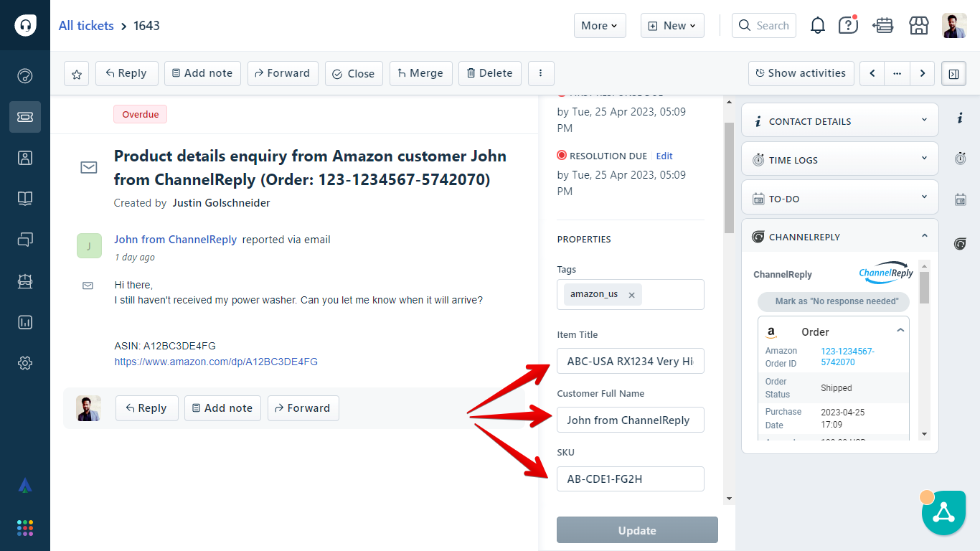This screenshot has height=551, width=980.
Task: Star this ticket as favorite
Action: (x=77, y=73)
